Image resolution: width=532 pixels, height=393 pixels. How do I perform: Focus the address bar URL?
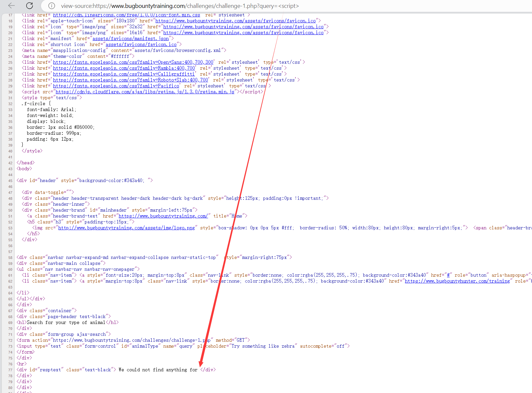click(x=180, y=6)
